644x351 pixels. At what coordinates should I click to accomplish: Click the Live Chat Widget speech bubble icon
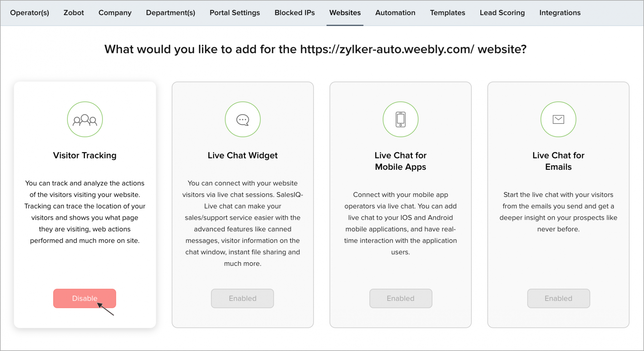click(242, 119)
